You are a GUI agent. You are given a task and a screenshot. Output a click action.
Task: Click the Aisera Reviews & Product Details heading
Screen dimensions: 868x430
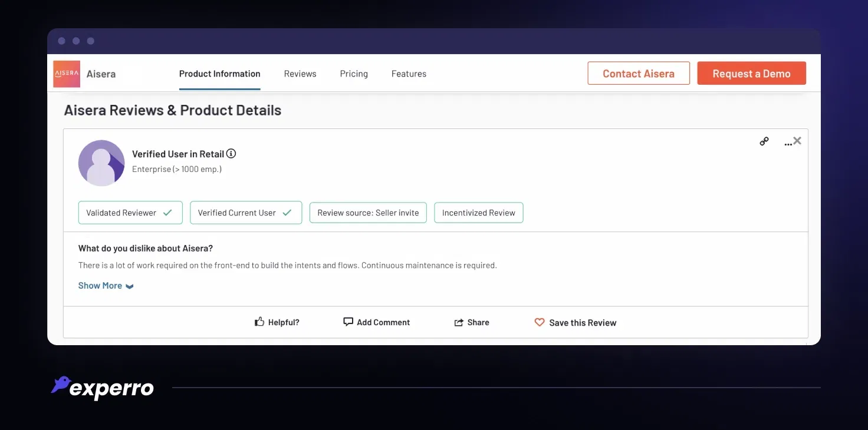coord(173,110)
